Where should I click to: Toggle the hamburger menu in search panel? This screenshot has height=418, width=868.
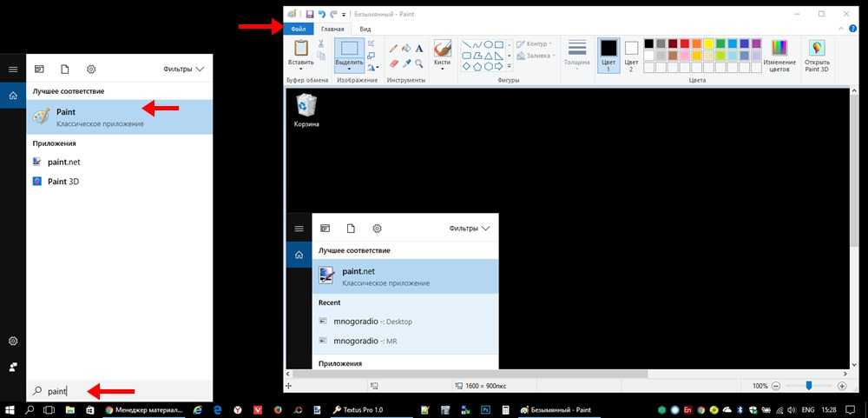pyautogui.click(x=13, y=69)
